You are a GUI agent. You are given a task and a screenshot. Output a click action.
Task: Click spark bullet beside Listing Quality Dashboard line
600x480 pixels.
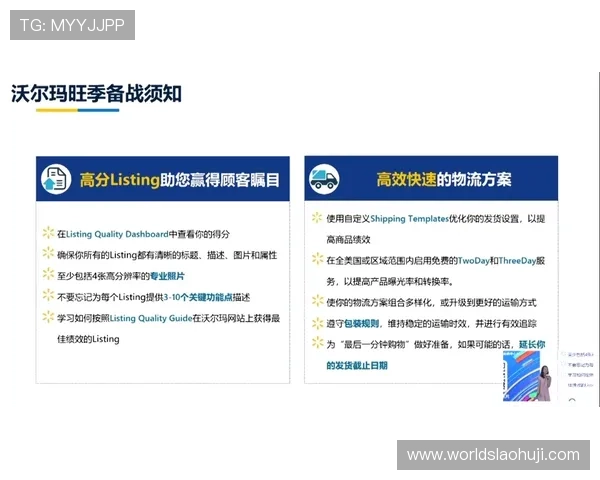(49, 233)
